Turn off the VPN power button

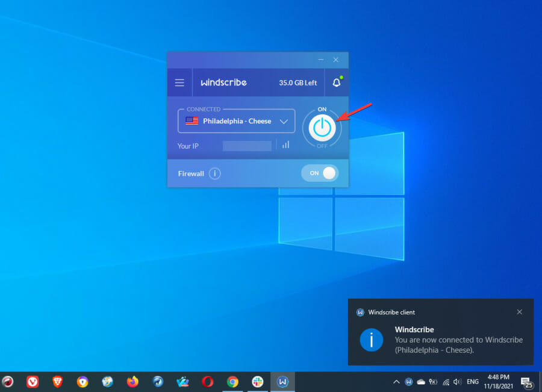[322, 127]
